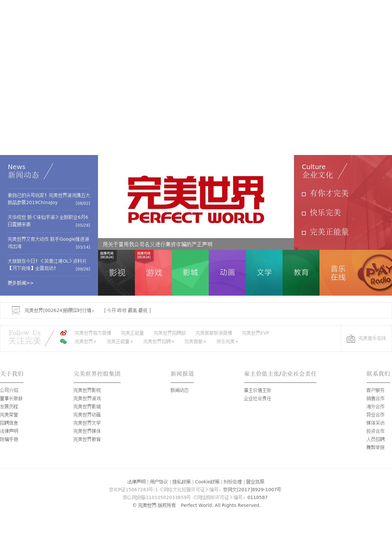Open 完美世界影视 footer link
The width and height of the screenshot is (392, 536).
(87, 390)
